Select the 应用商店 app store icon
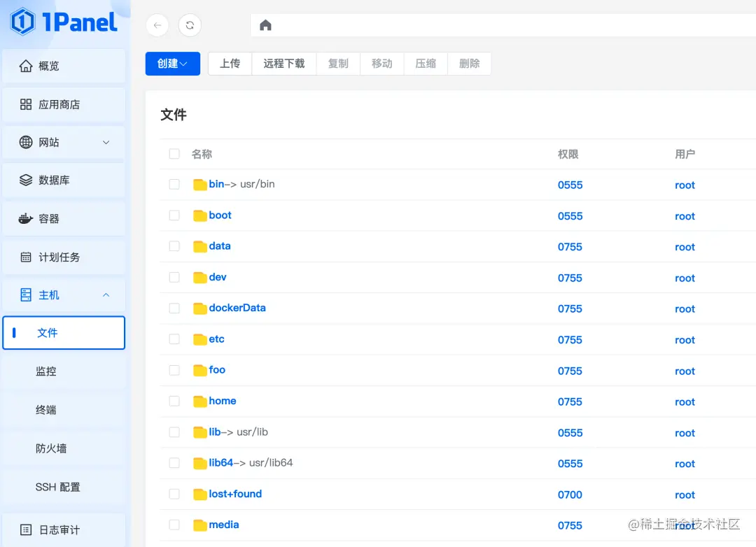 click(26, 105)
